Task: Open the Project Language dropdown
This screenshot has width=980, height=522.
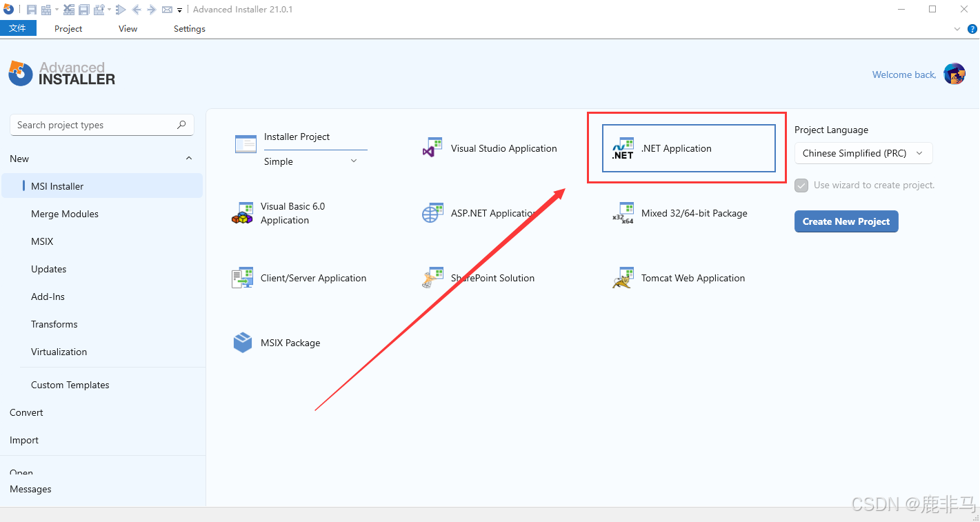Action: (863, 153)
